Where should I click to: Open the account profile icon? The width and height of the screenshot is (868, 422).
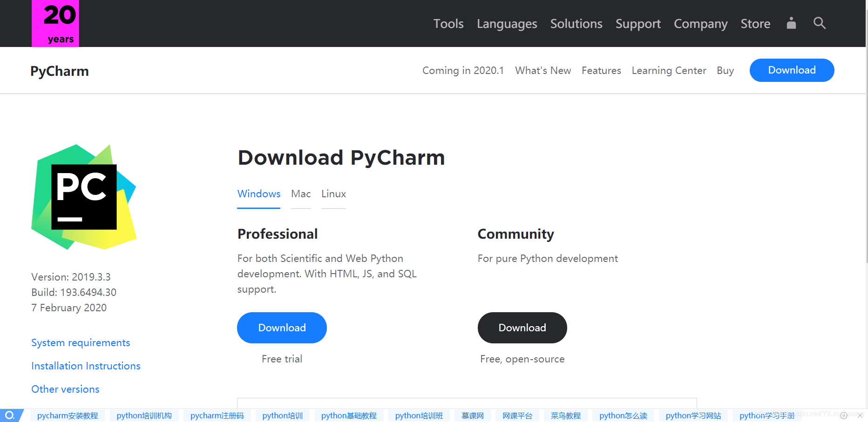pos(791,23)
